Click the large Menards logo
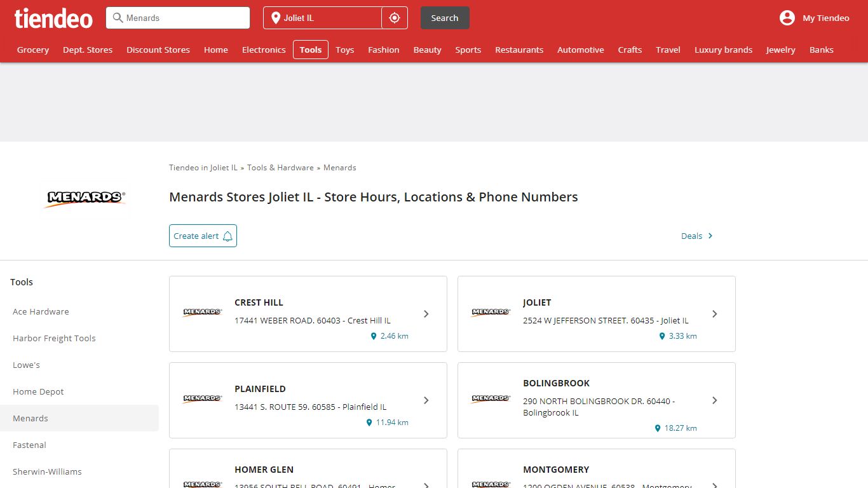868x488 pixels. click(x=85, y=198)
